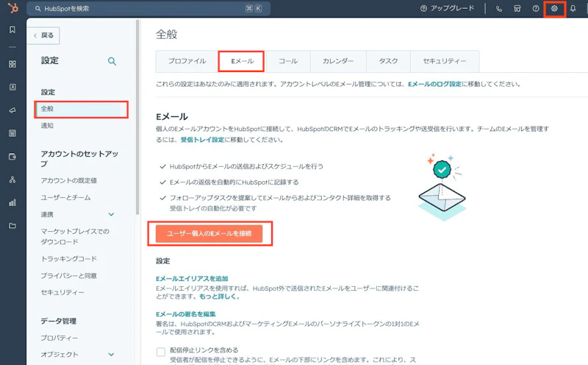
Task: Click the アカウントのセットアップ section heading
Action: coord(79,159)
